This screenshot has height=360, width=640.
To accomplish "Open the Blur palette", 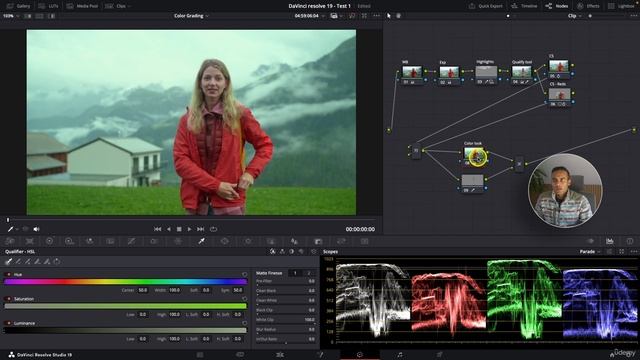I will 294,241.
